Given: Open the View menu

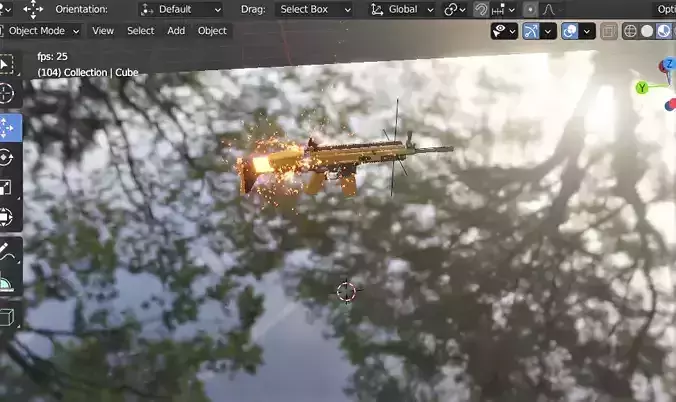Looking at the screenshot, I should (103, 31).
